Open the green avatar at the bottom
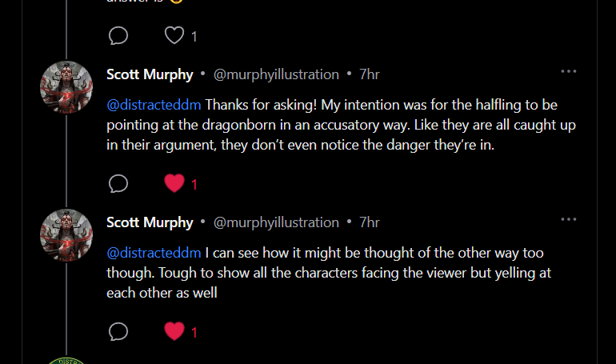This screenshot has width=616, height=364. coord(66,361)
